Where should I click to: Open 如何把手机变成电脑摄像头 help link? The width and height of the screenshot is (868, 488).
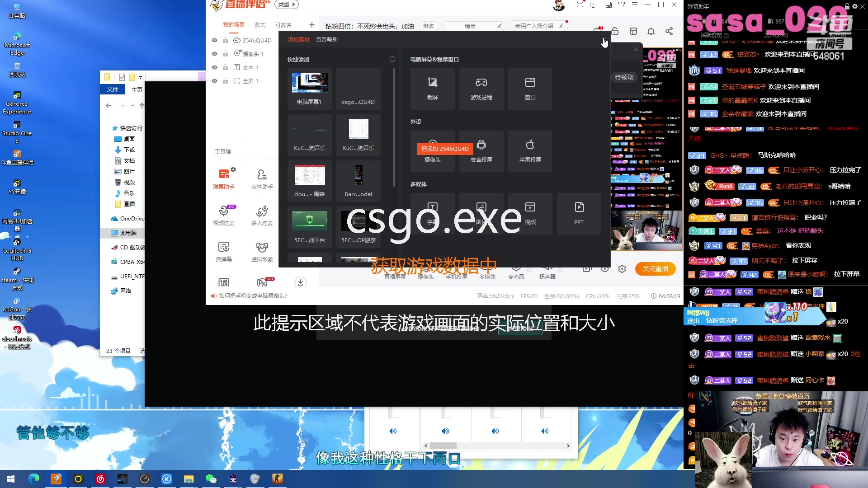pyautogui.click(x=253, y=296)
